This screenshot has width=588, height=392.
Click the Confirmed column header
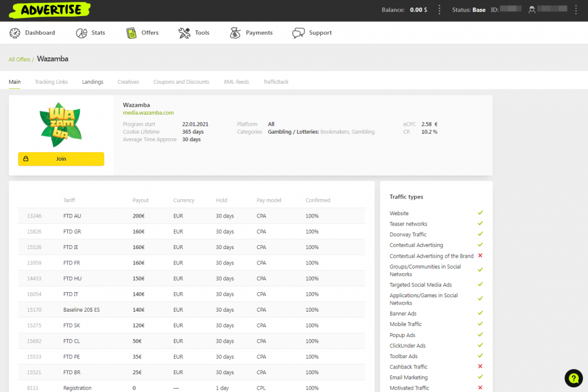point(318,200)
